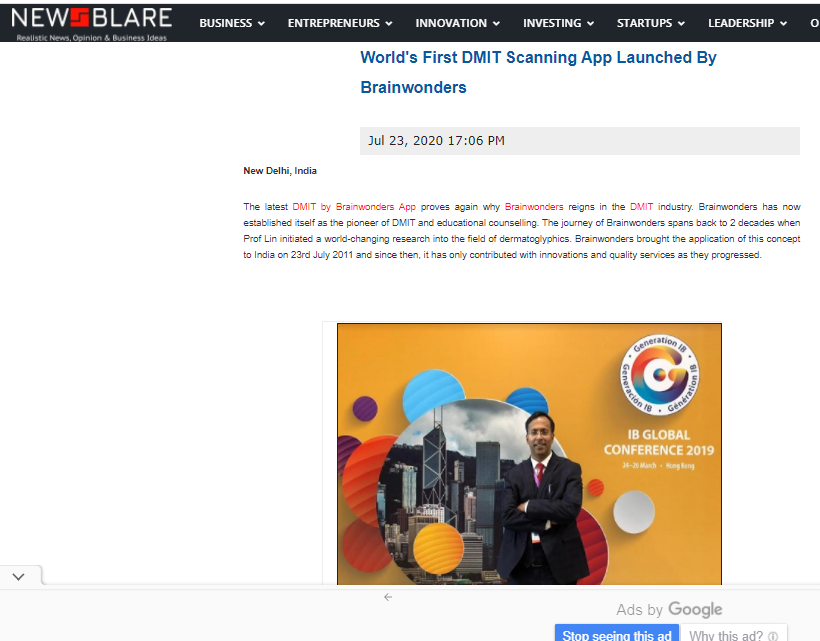Image resolution: width=820 pixels, height=641 pixels.
Task: Open the Entrepreneurs menu
Action: point(340,24)
